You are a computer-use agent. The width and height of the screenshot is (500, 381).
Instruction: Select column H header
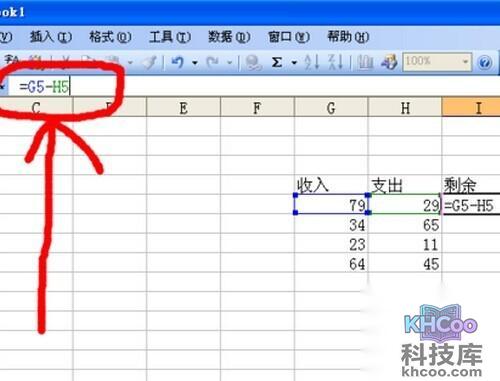click(x=405, y=108)
